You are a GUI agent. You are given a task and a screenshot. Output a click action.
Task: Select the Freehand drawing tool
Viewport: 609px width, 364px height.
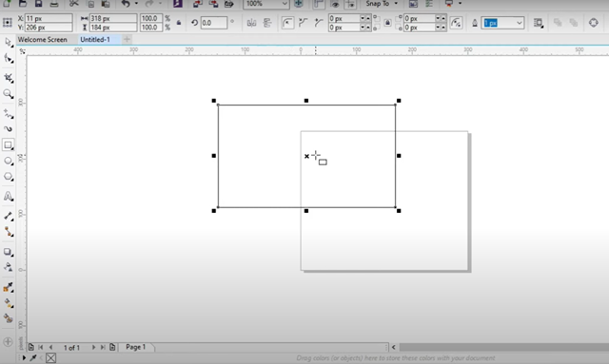coord(9,114)
